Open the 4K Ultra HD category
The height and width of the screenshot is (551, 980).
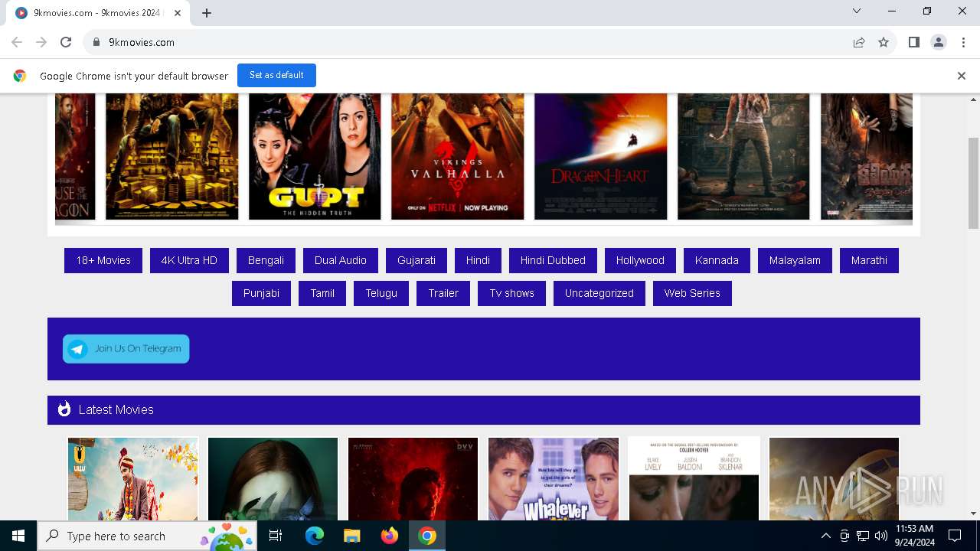(x=189, y=260)
